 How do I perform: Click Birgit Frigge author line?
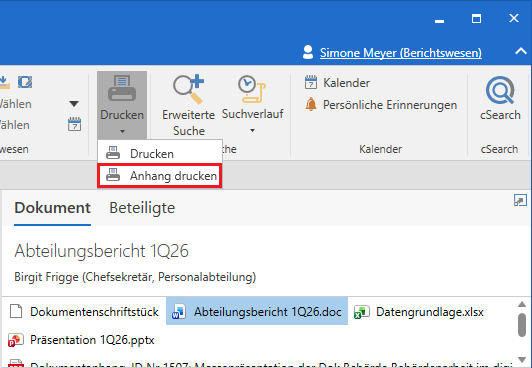135,277
